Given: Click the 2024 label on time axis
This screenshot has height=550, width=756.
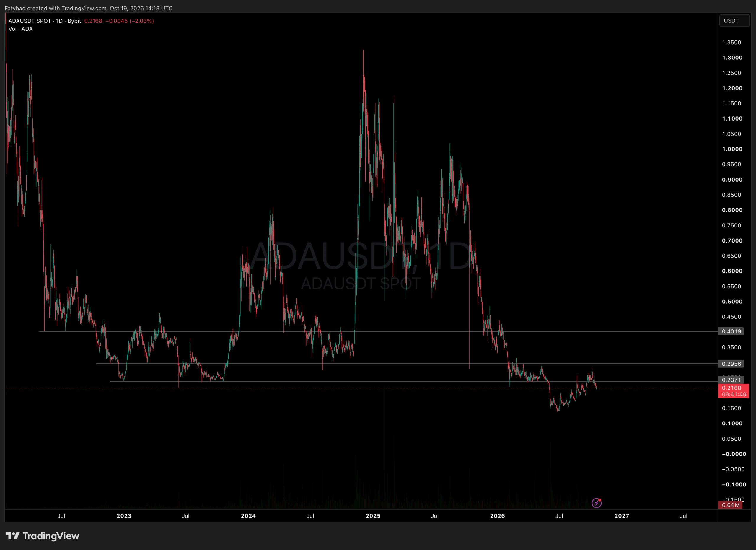Looking at the screenshot, I should (248, 516).
